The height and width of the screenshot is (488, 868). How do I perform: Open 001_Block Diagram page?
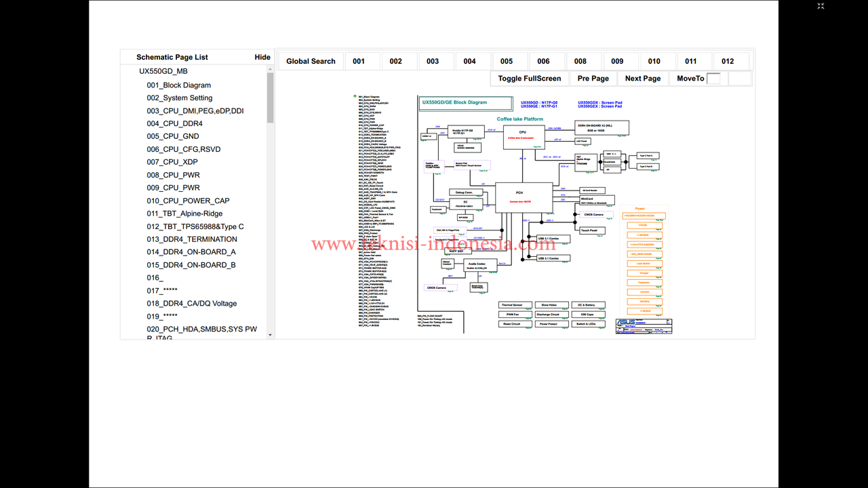(x=179, y=85)
